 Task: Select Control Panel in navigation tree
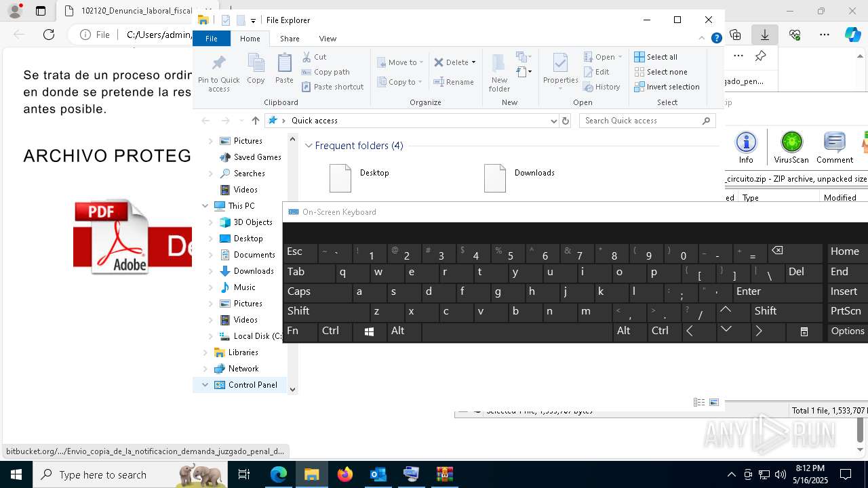click(x=252, y=385)
